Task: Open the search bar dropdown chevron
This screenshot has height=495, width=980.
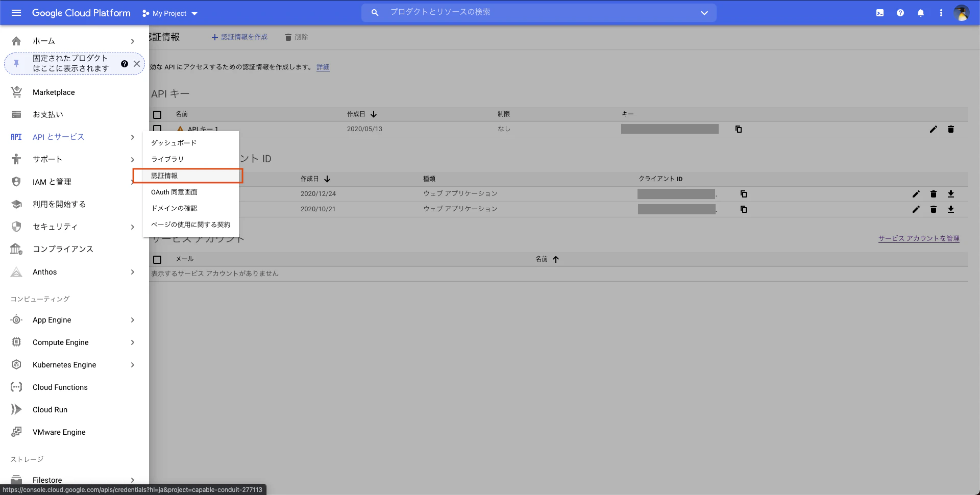Action: click(x=704, y=13)
